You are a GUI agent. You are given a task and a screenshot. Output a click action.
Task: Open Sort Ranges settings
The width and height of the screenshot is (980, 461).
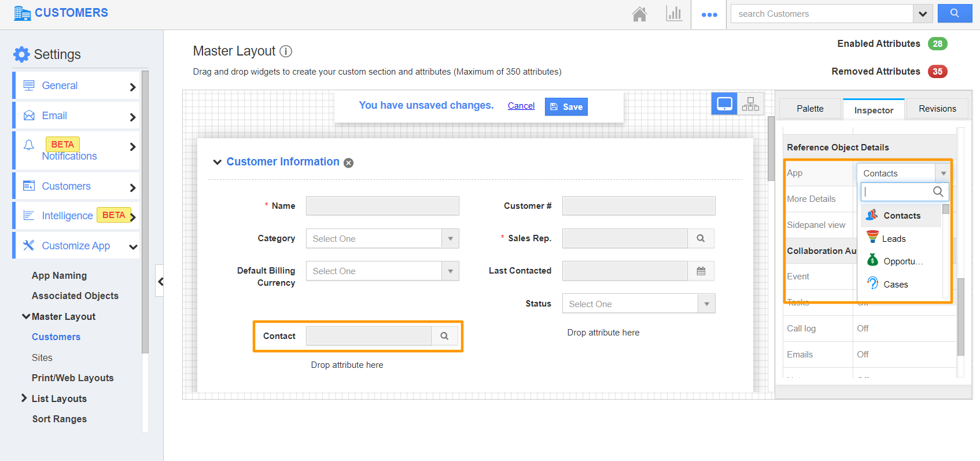click(x=60, y=419)
